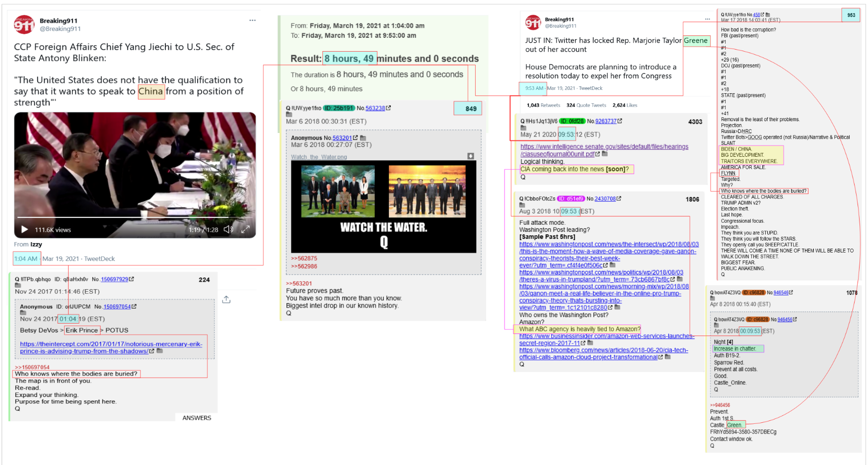Open the more options menu on the China tweet
Screen dimensions: 868x465
pyautogui.click(x=252, y=20)
